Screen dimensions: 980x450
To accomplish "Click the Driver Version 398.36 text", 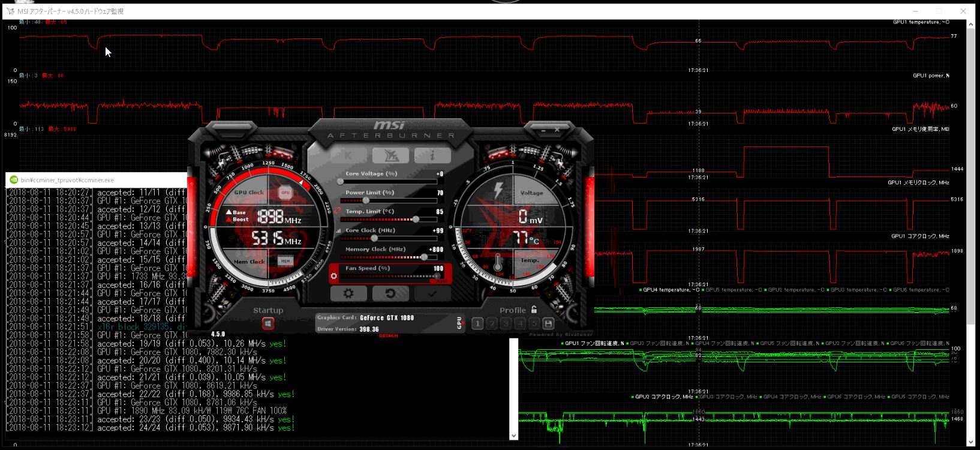I will [369, 329].
